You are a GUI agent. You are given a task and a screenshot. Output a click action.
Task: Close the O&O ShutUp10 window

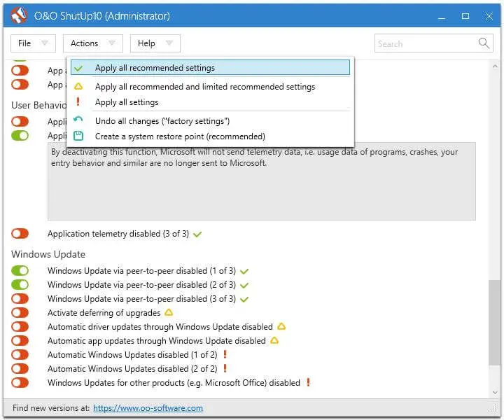coord(489,16)
